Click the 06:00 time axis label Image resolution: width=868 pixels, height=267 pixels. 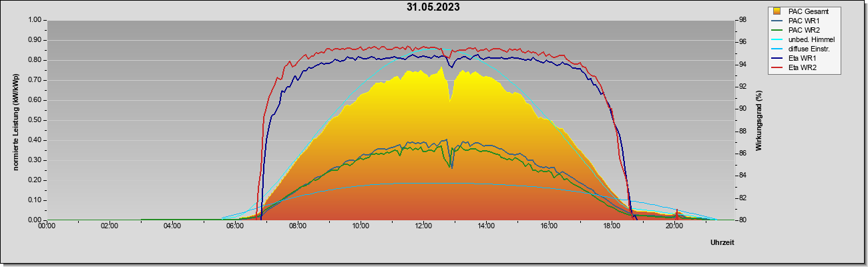tap(235, 227)
